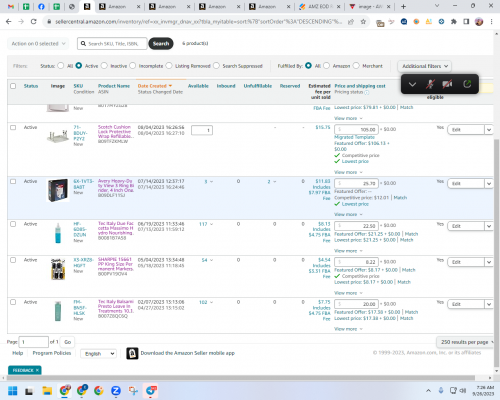Share this page from the address bar
The height and width of the screenshot is (400, 500).
click(x=351, y=22)
